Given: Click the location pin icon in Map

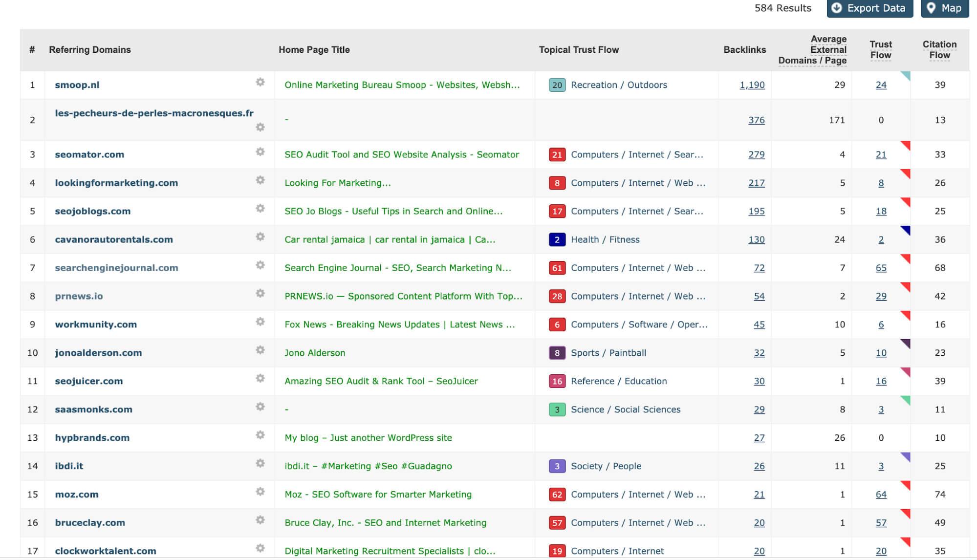Looking at the screenshot, I should (x=931, y=8).
